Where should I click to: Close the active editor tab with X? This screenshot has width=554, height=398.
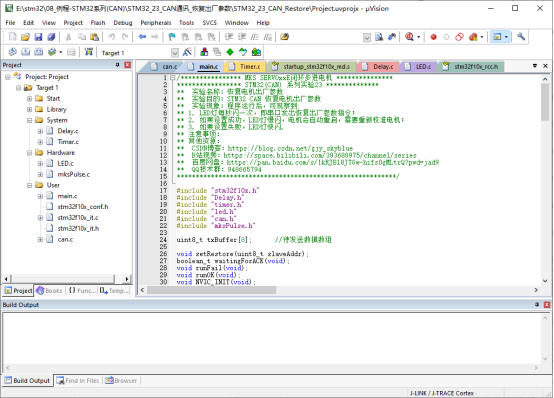[545, 66]
